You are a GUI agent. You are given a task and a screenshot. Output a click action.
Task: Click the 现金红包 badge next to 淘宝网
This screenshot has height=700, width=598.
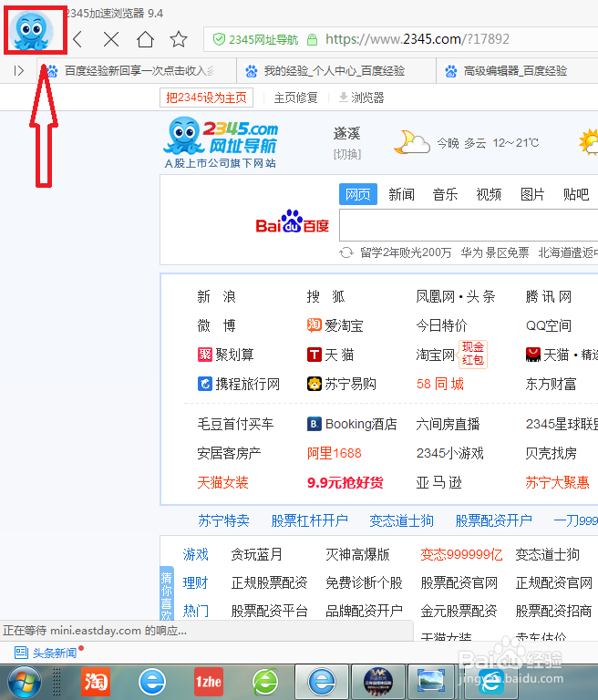point(473,354)
